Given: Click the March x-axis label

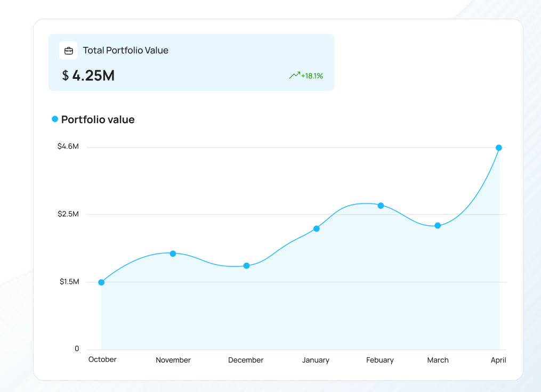Looking at the screenshot, I should tap(438, 360).
